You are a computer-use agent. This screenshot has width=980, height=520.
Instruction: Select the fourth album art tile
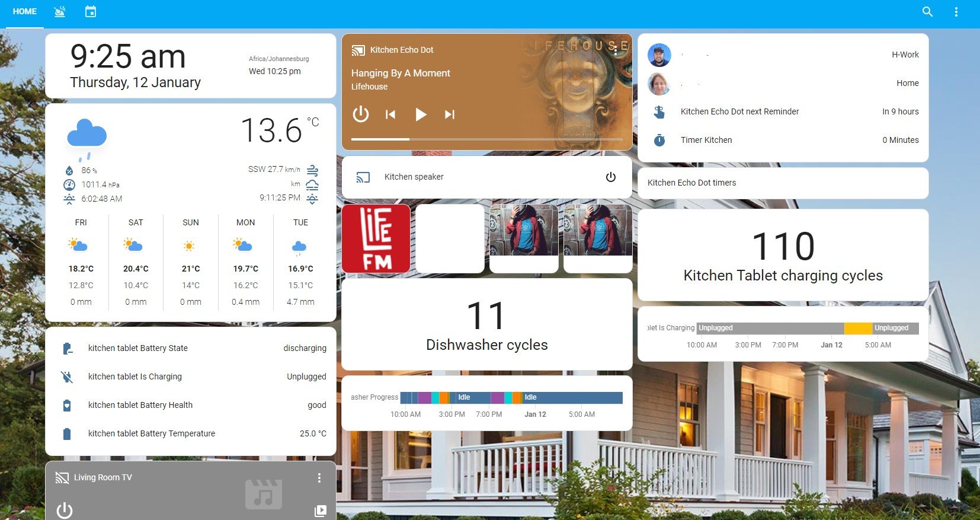[598, 238]
